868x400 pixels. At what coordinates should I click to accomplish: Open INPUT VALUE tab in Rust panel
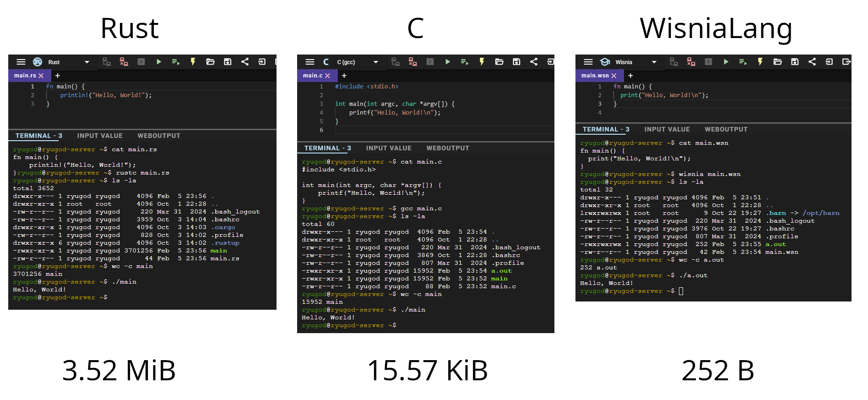click(100, 136)
